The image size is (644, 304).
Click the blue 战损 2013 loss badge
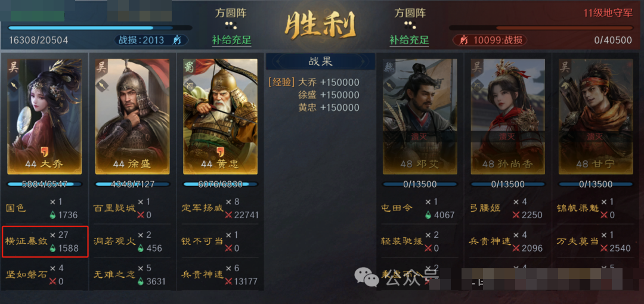tap(151, 40)
